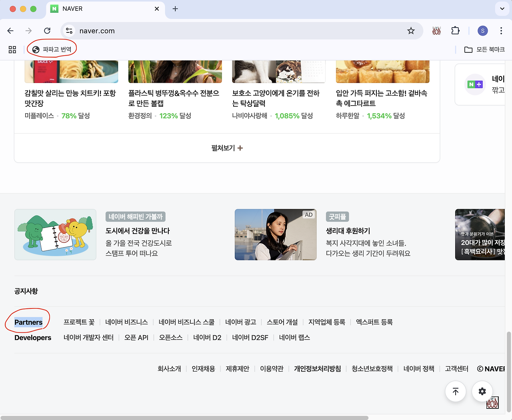Screen dimensions: 512x420
Task: Open the 개인정보처리방침 footer link
Action: pos(317,369)
